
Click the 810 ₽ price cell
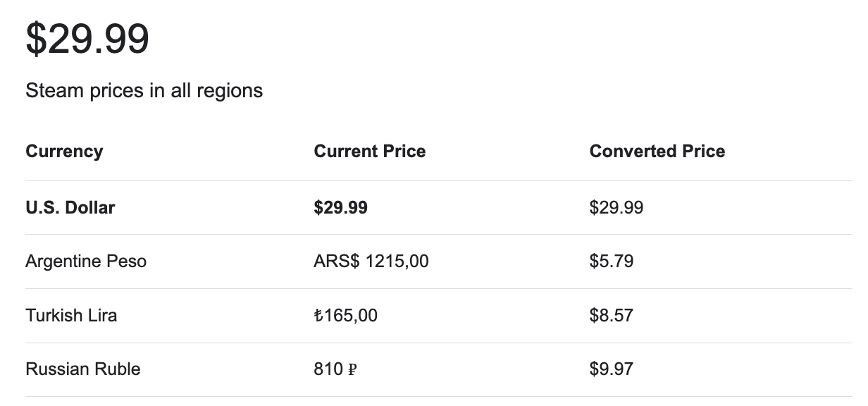tap(335, 369)
